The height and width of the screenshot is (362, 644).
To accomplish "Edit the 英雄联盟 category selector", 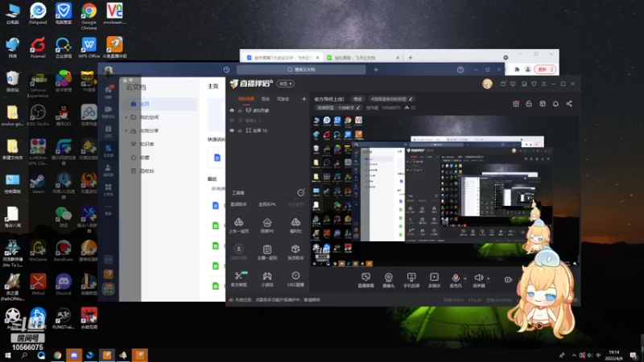I will coord(337,108).
